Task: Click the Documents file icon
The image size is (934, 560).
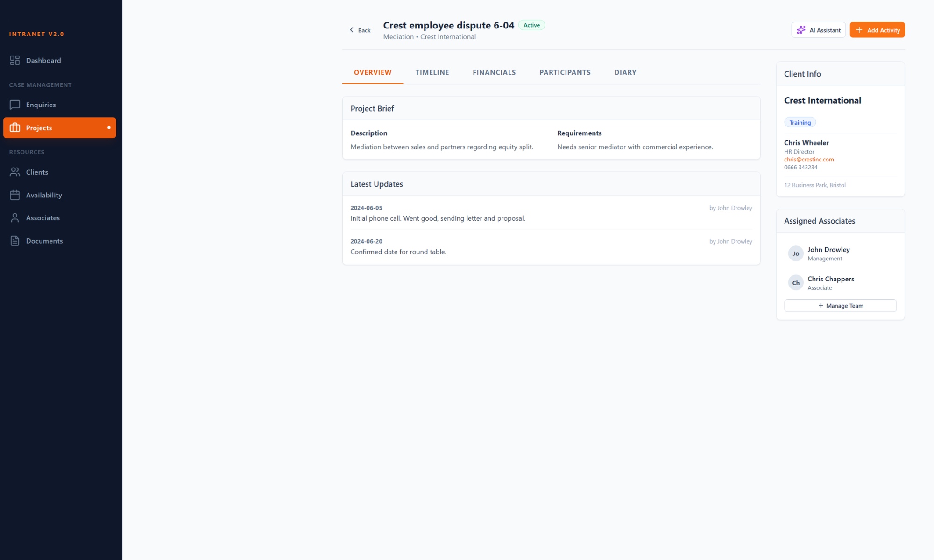Action: click(x=15, y=241)
